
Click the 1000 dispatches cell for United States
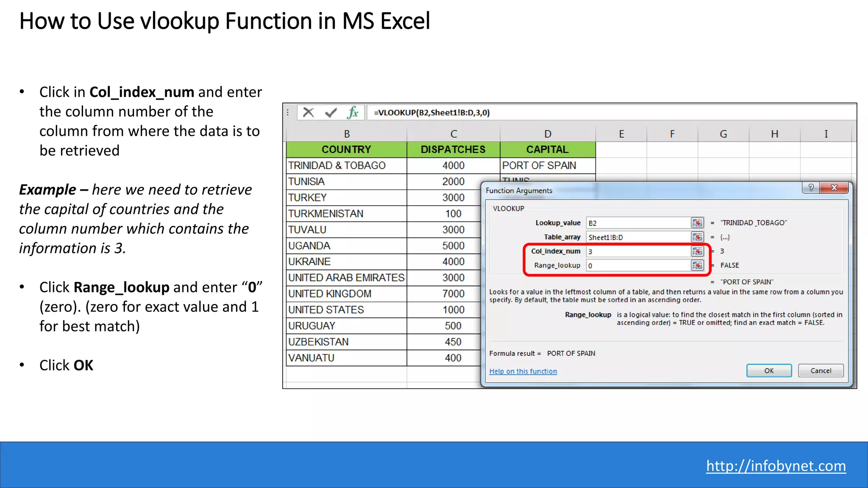tap(444, 310)
